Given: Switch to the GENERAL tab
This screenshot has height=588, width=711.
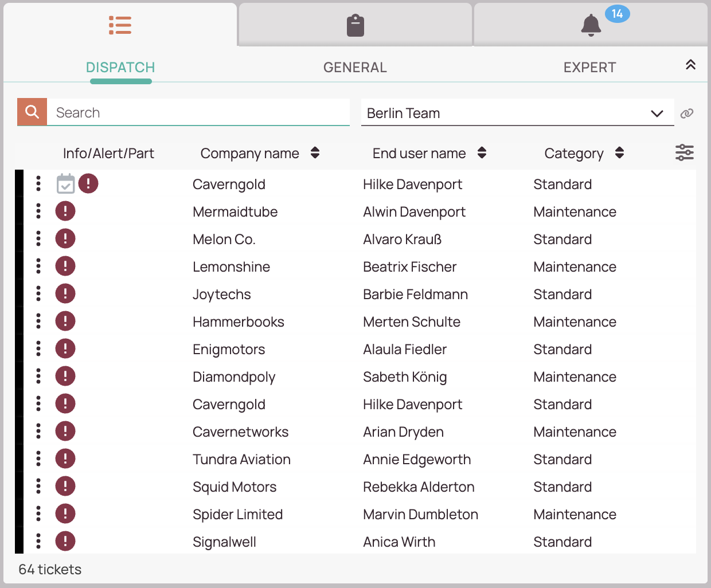Looking at the screenshot, I should coord(355,68).
